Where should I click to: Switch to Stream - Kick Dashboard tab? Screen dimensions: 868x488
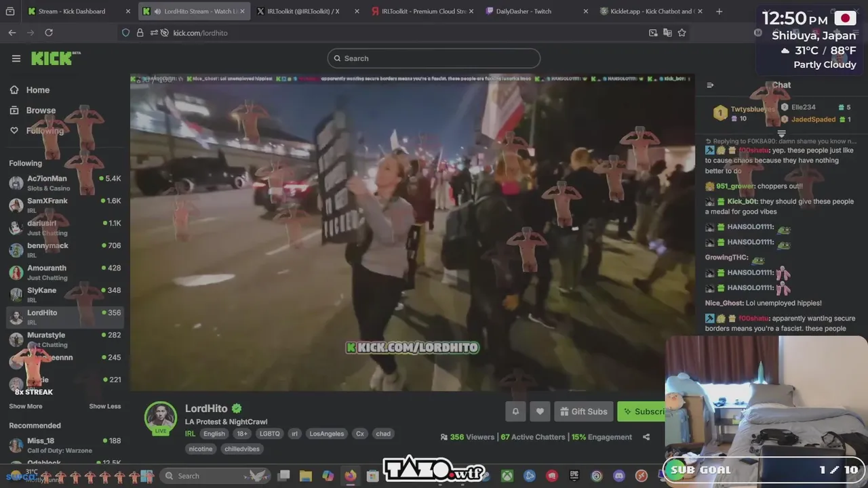pos(79,12)
